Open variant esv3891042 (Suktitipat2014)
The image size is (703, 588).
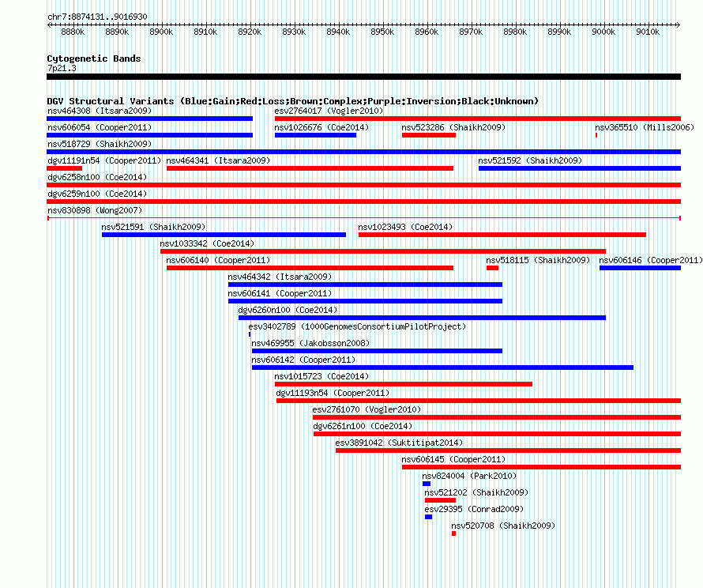click(399, 443)
